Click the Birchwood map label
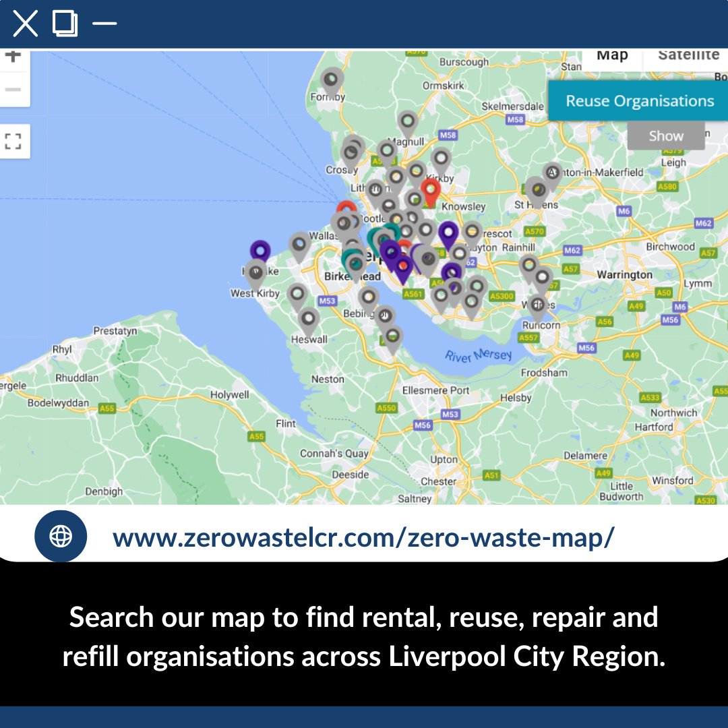The width and height of the screenshot is (728, 728). coord(671,246)
